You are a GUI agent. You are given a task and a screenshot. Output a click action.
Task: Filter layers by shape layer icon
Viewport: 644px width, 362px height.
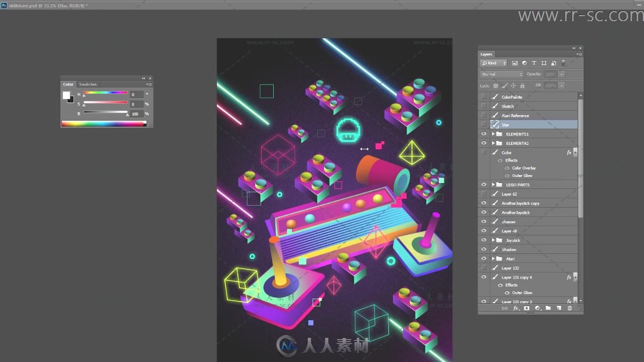[x=544, y=63]
